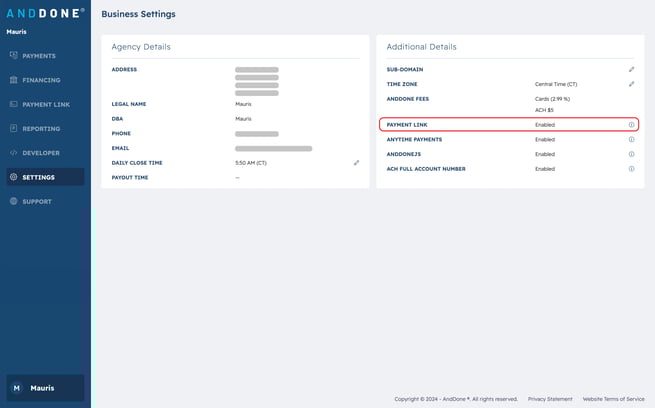Screen dimensions: 655x408
Task: Click the Additional Details heading
Action: [x=421, y=47]
